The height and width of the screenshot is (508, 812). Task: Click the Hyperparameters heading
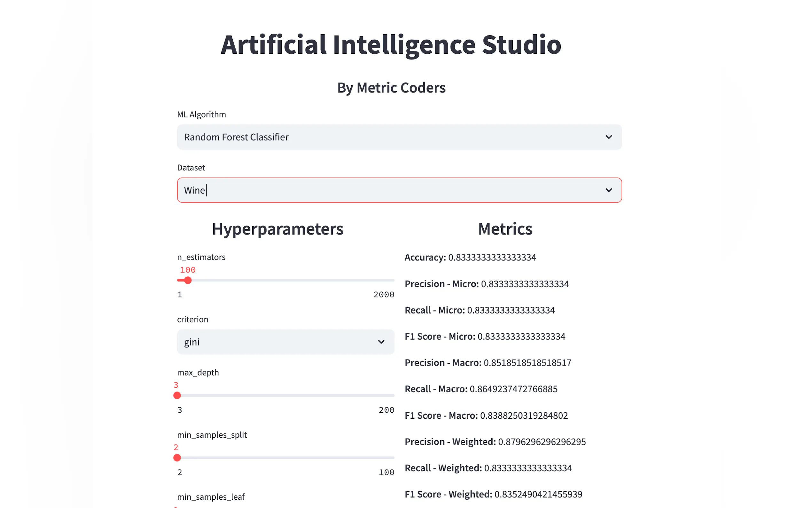[277, 229]
